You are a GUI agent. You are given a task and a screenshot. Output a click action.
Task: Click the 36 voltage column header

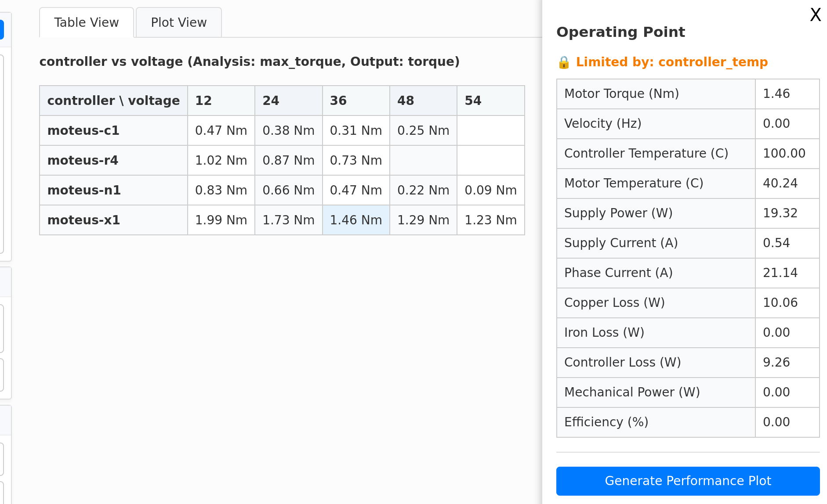coord(356,101)
